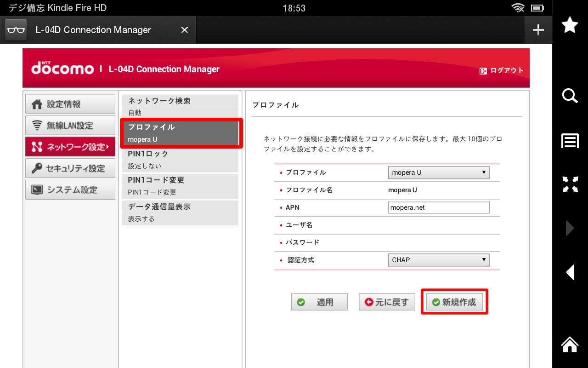Screen dimensions: 588x368
Task: Add a new browser tab
Action: 538,30
